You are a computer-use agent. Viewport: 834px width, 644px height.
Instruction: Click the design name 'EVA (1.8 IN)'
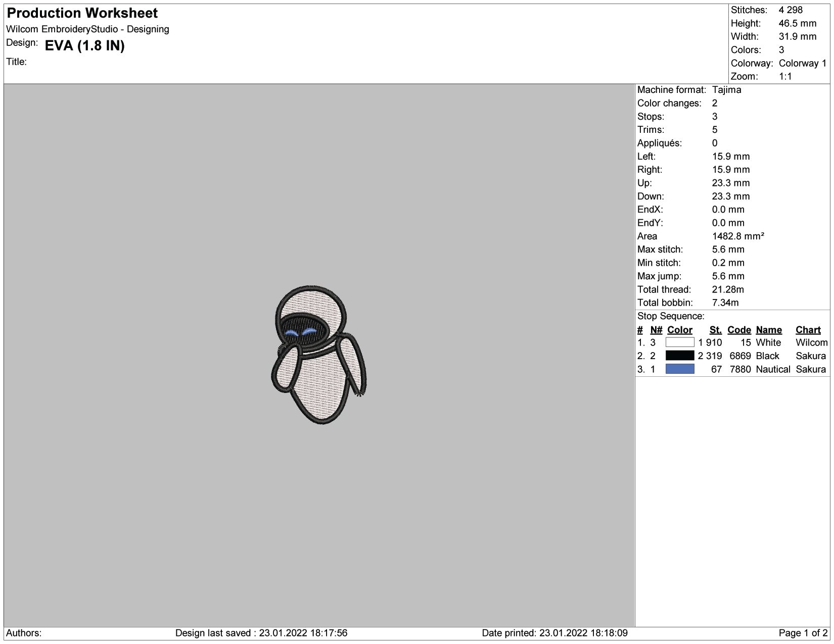point(85,45)
